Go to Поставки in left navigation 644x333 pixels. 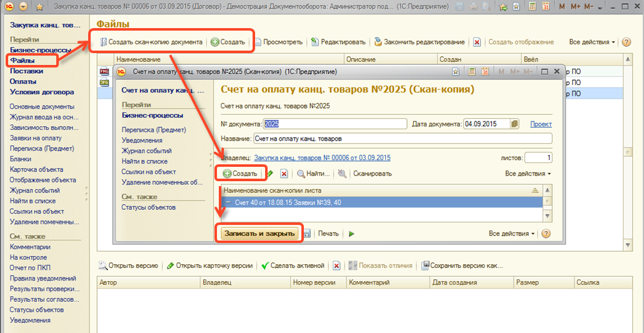[x=26, y=71]
